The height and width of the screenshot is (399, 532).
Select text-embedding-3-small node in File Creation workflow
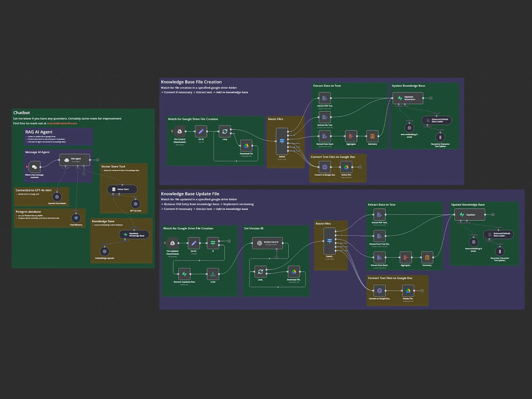(409, 128)
